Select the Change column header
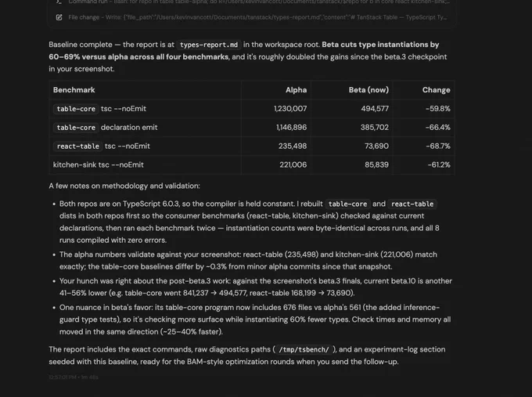The image size is (532, 397). [x=436, y=90]
